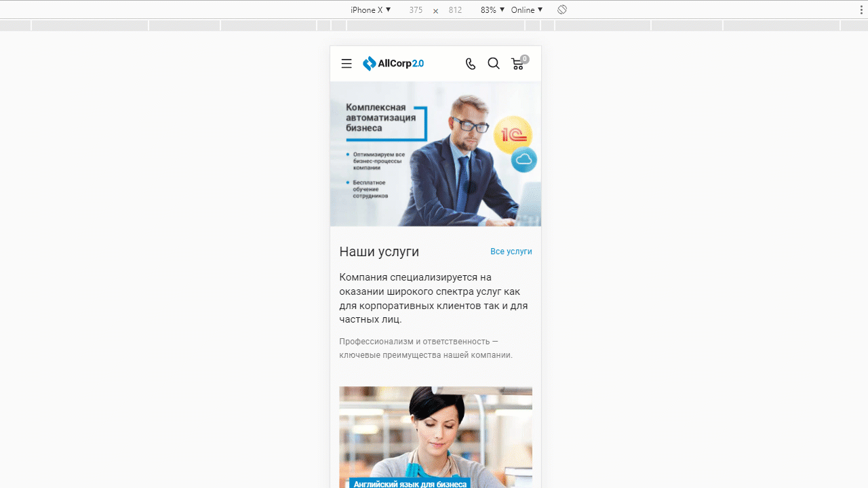Open site search via magnifier icon
This screenshot has height=488, width=868.
pyautogui.click(x=494, y=64)
